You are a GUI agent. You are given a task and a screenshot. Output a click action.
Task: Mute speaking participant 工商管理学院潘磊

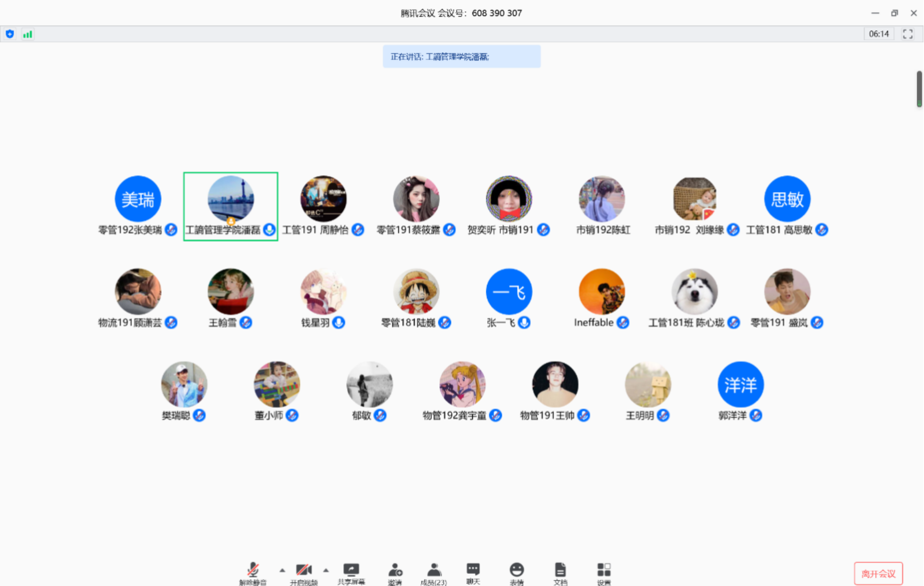tap(270, 231)
